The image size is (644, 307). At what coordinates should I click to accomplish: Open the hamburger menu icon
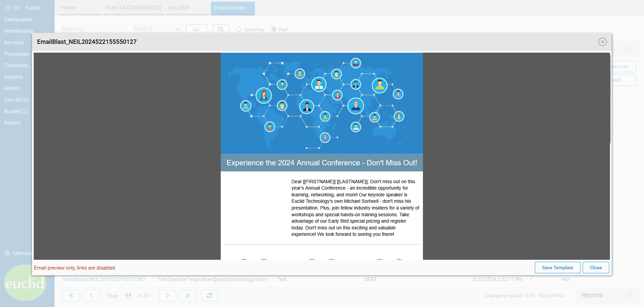pos(7,8)
